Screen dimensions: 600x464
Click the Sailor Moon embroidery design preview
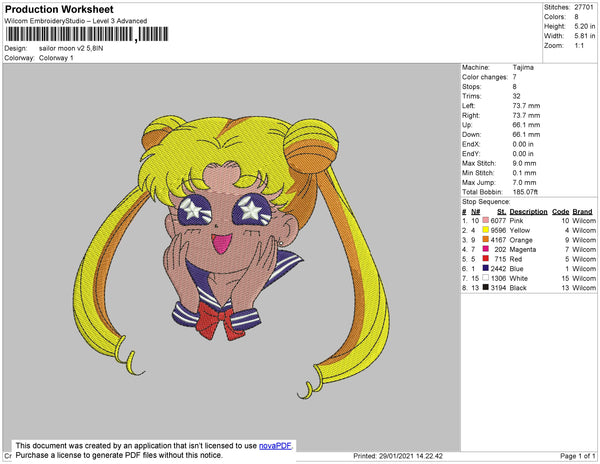tap(231, 257)
